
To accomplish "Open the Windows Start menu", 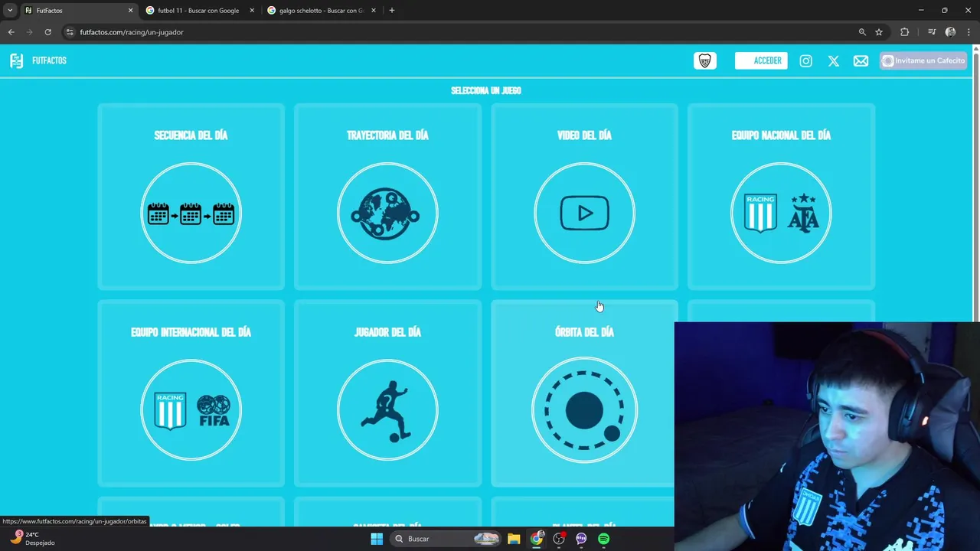I will 377,539.
